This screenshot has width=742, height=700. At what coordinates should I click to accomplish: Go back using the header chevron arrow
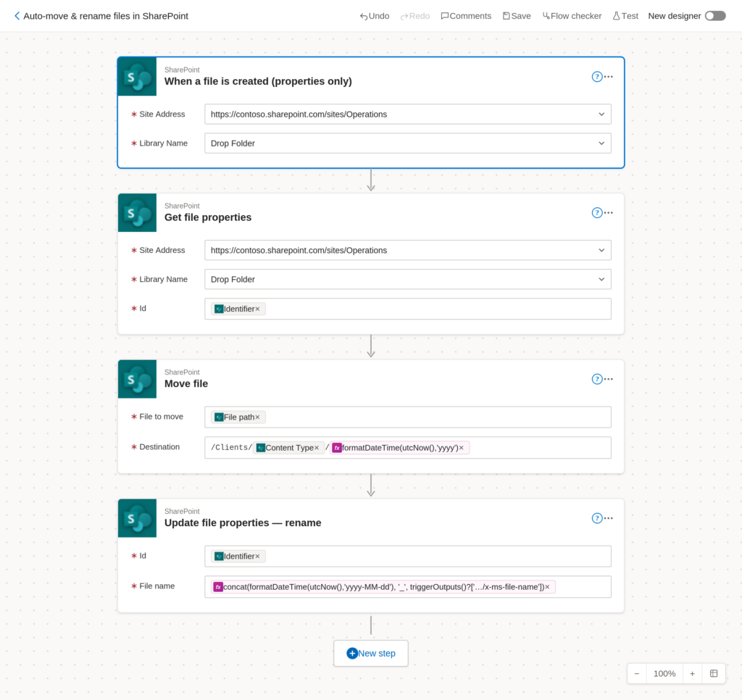coord(17,16)
